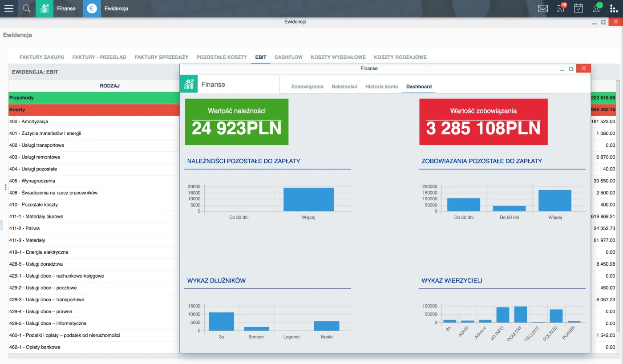Viewport: 623px width, 364px height.
Task: Click the Ewidencja euro icon in the top bar
Action: (x=92, y=8)
